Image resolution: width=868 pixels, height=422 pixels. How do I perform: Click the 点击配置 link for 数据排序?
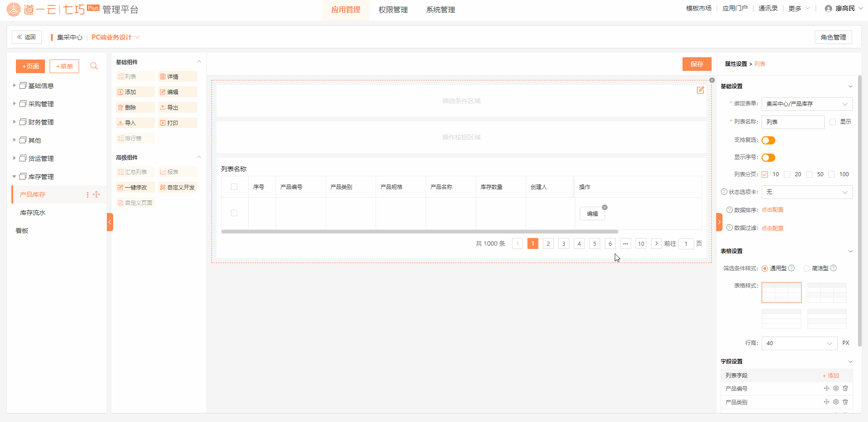coord(772,210)
